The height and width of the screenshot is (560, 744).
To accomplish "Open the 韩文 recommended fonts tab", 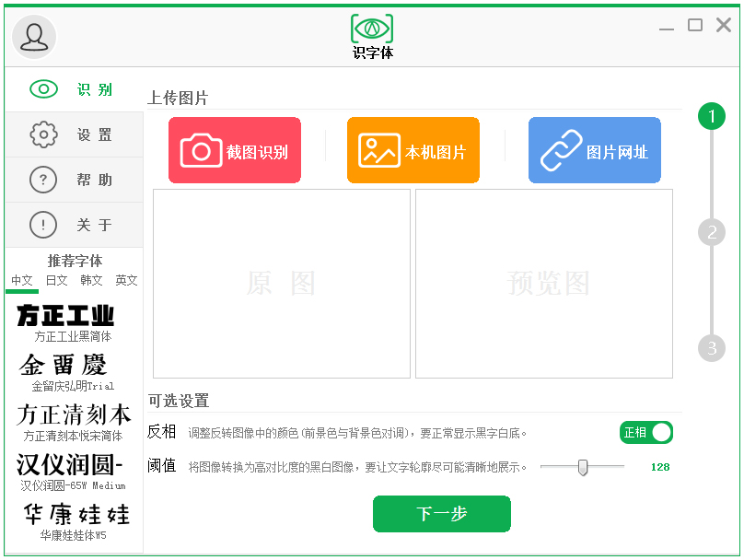I will tap(91, 280).
